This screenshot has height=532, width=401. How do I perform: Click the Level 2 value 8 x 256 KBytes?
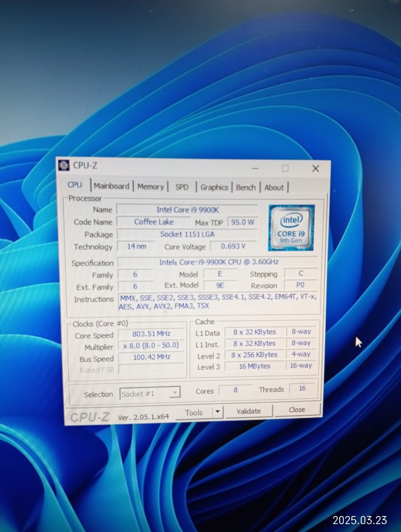click(254, 355)
